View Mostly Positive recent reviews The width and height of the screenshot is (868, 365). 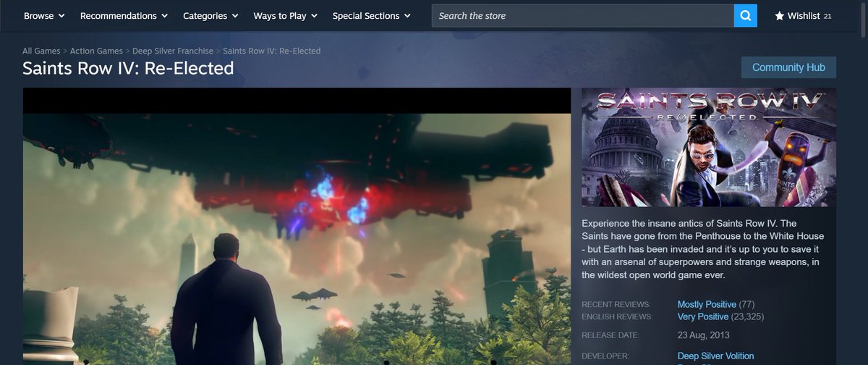(x=707, y=304)
